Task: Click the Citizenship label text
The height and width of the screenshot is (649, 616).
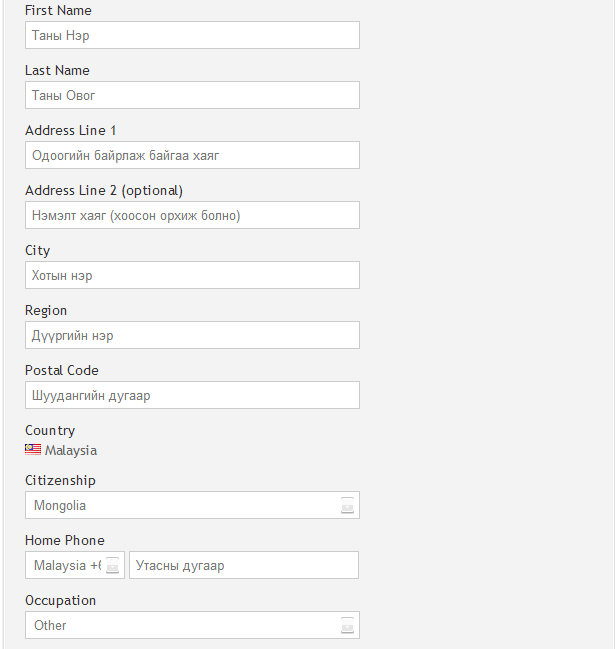Action: [60, 481]
